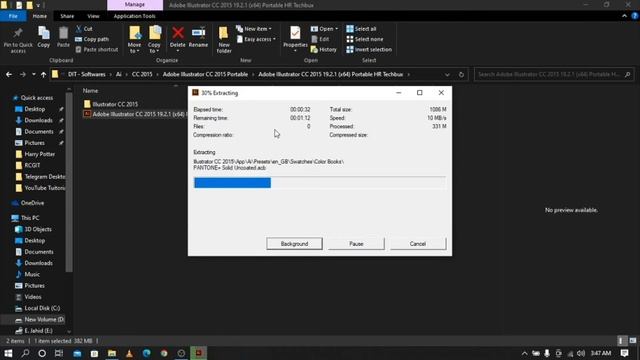Screen dimensions: 640x360
Task: Go back with the Back arrow
Action: pos(9,74)
